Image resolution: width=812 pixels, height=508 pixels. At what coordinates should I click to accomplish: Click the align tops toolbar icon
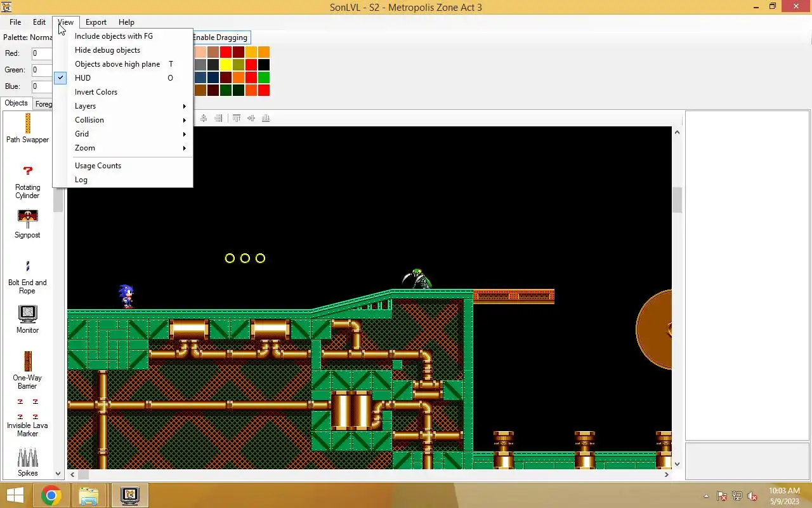click(x=237, y=118)
